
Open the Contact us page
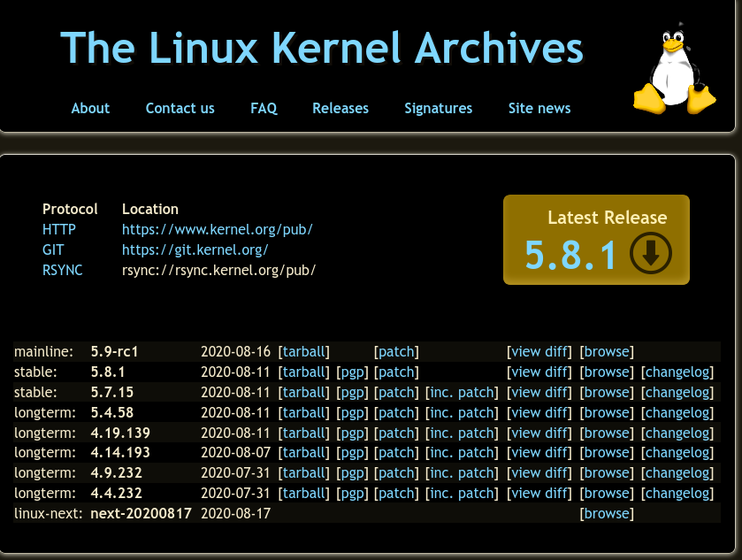(x=180, y=109)
